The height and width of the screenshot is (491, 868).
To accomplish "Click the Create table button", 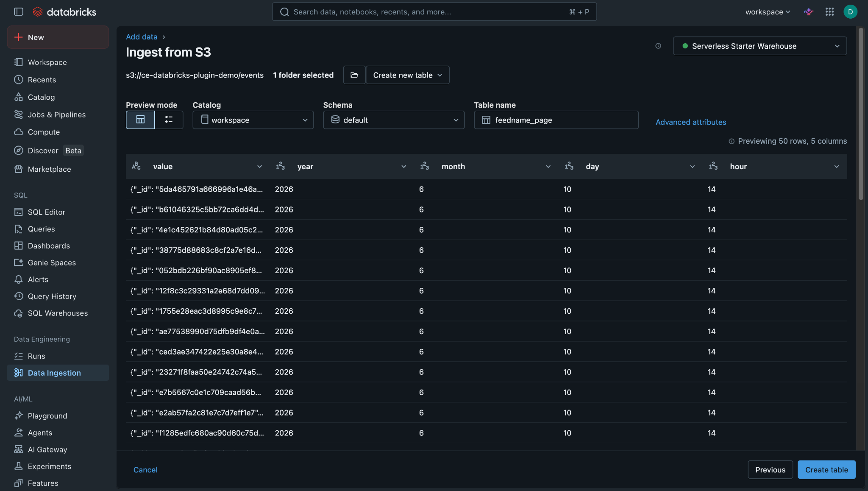I will (x=826, y=470).
